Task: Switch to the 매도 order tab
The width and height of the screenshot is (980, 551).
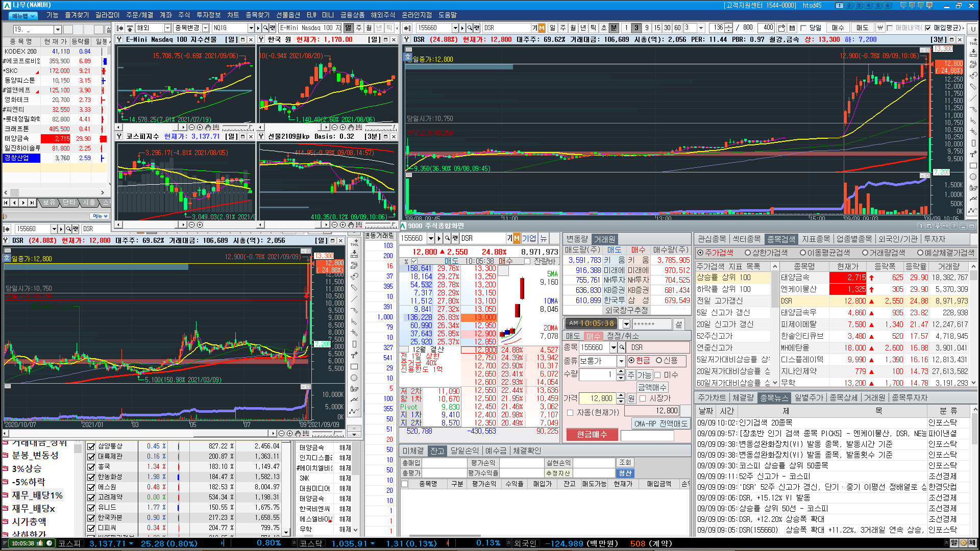Action: pos(573,336)
